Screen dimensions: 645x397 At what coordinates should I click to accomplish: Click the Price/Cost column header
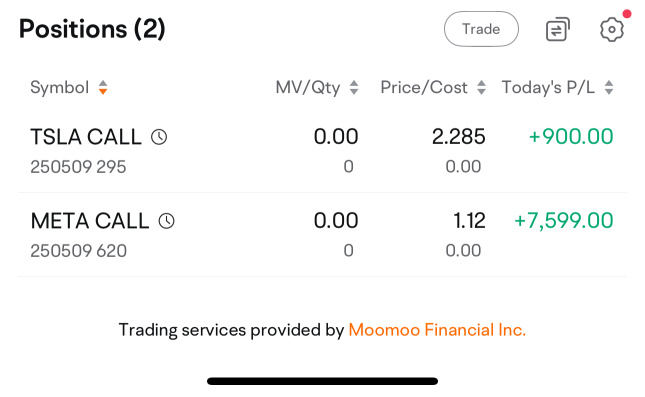[x=424, y=87]
